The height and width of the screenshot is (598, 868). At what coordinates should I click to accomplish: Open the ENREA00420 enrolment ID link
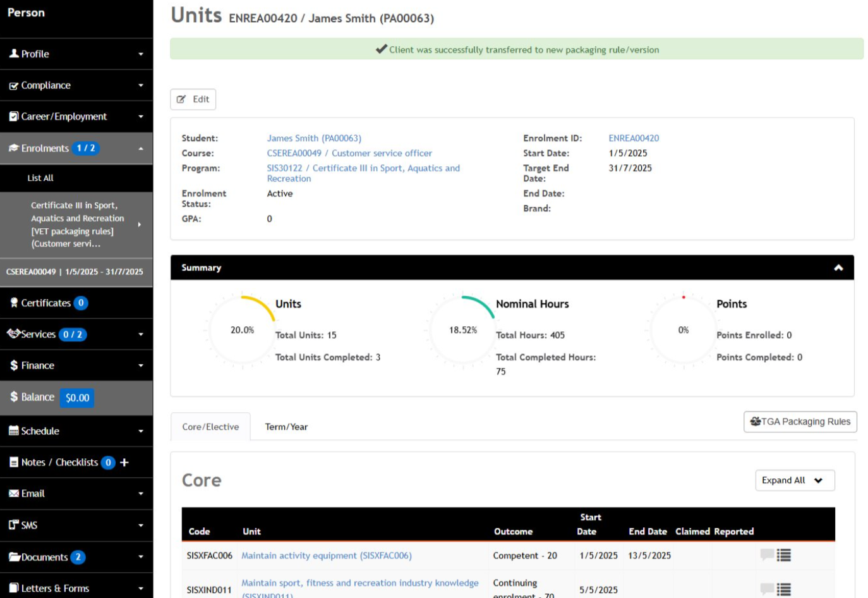634,138
